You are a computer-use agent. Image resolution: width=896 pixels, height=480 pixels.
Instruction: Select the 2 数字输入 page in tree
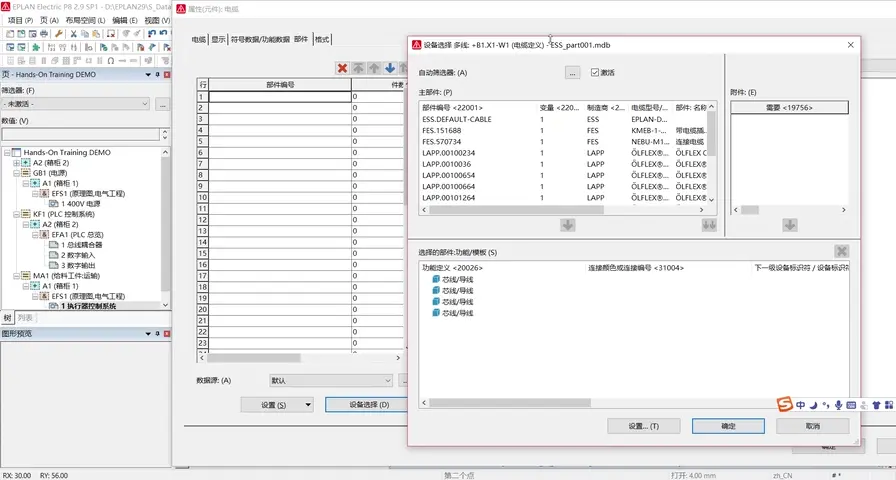tap(78, 255)
